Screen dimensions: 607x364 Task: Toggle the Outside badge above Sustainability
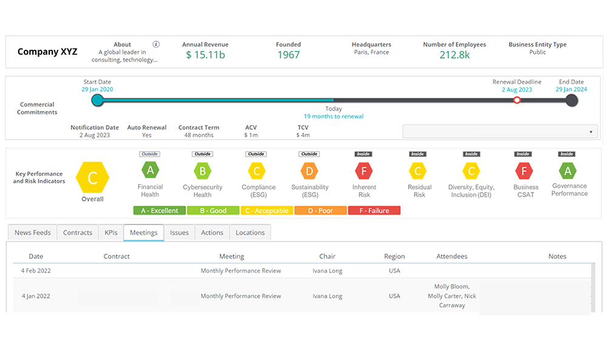pyautogui.click(x=310, y=154)
